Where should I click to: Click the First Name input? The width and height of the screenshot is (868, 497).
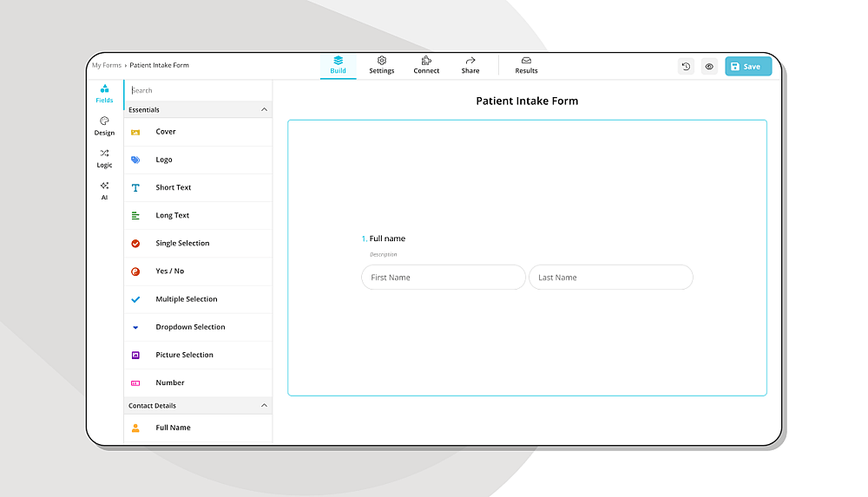[443, 278]
